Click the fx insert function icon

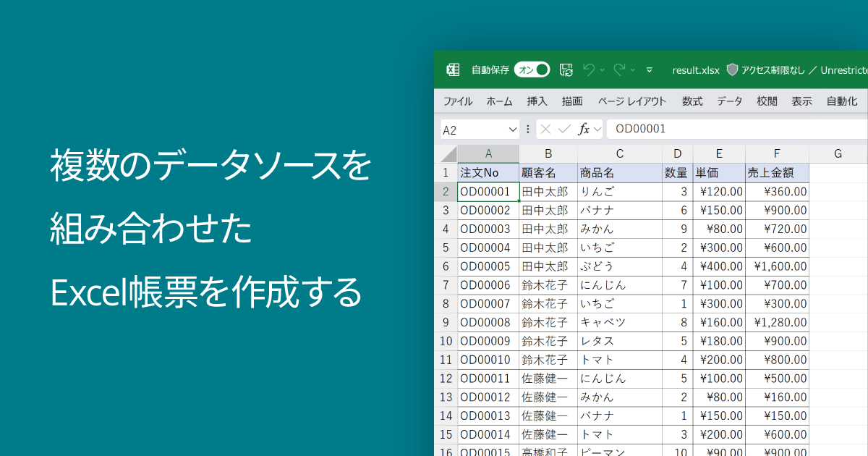click(584, 130)
